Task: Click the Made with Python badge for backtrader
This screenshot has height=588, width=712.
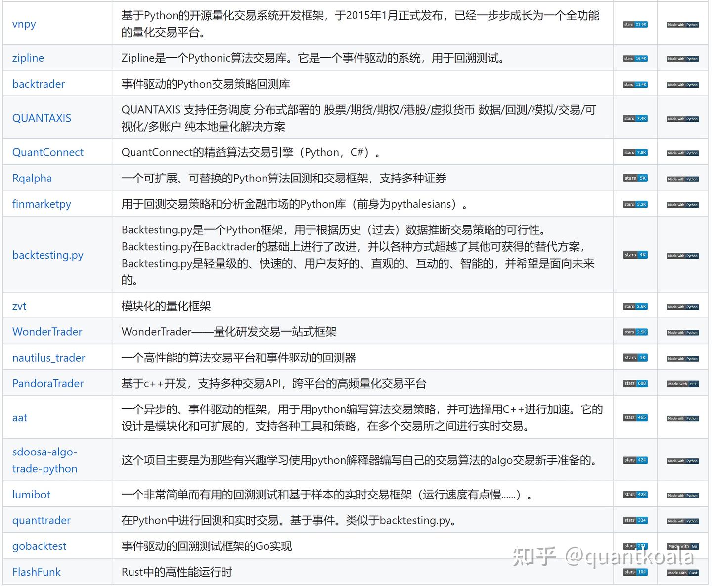Action: coord(682,84)
